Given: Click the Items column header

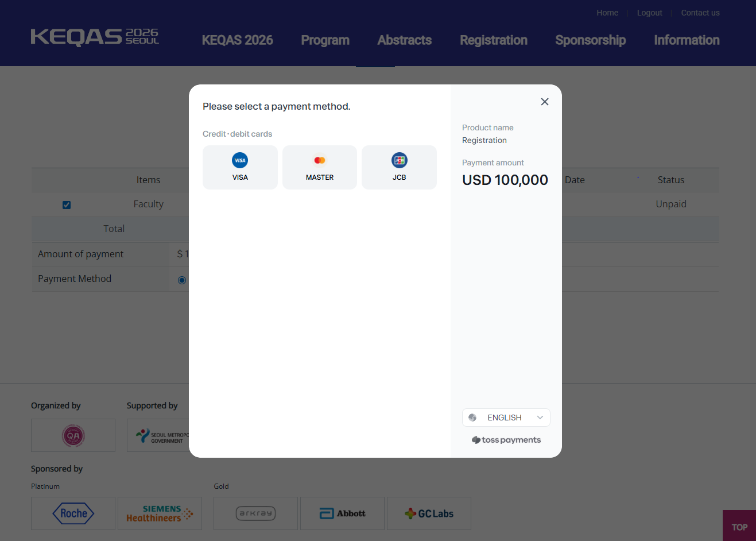Looking at the screenshot, I should pyautogui.click(x=148, y=180).
